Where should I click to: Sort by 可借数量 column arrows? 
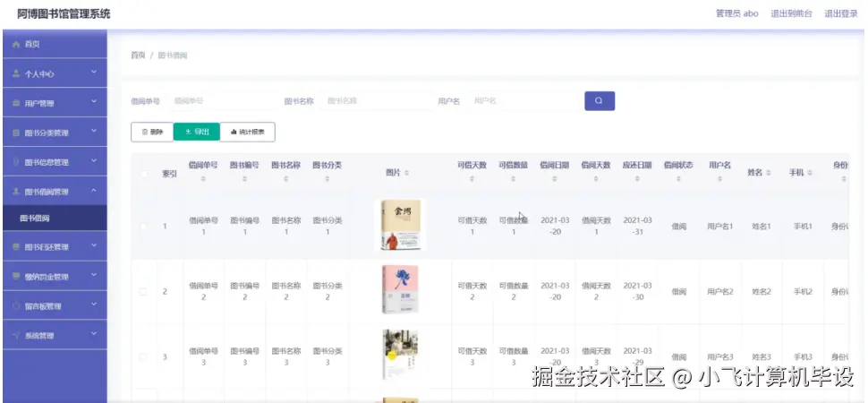(x=513, y=179)
